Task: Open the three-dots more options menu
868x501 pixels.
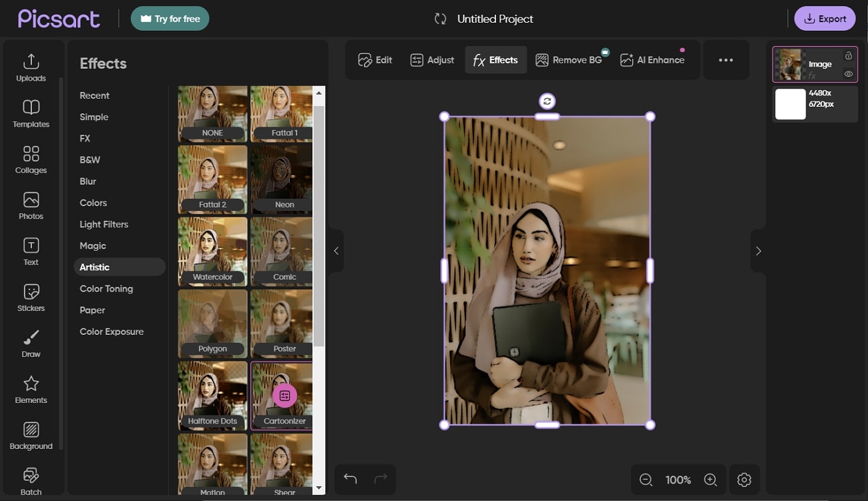Action: click(726, 60)
